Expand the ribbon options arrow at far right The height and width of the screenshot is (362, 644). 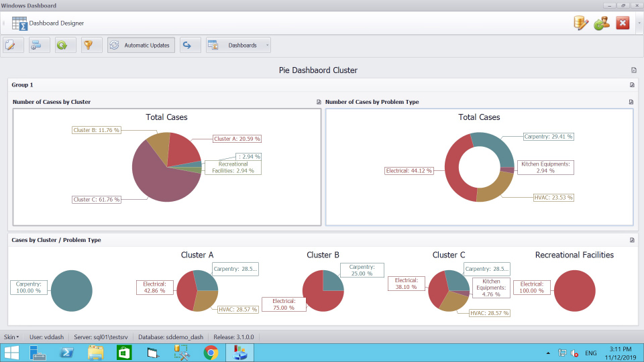point(639,23)
